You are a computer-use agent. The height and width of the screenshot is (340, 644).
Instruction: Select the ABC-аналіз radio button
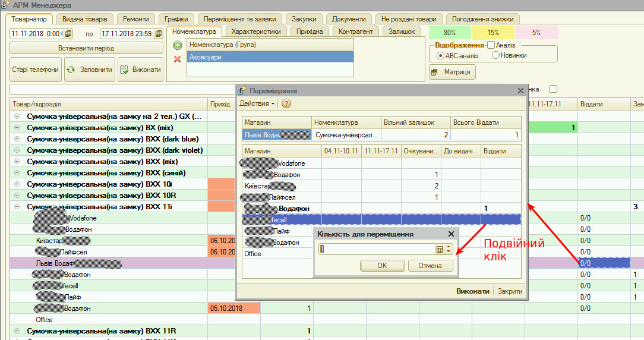tap(440, 55)
